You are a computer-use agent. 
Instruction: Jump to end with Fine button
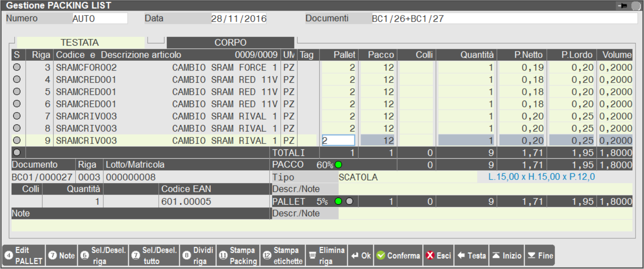pos(540,256)
